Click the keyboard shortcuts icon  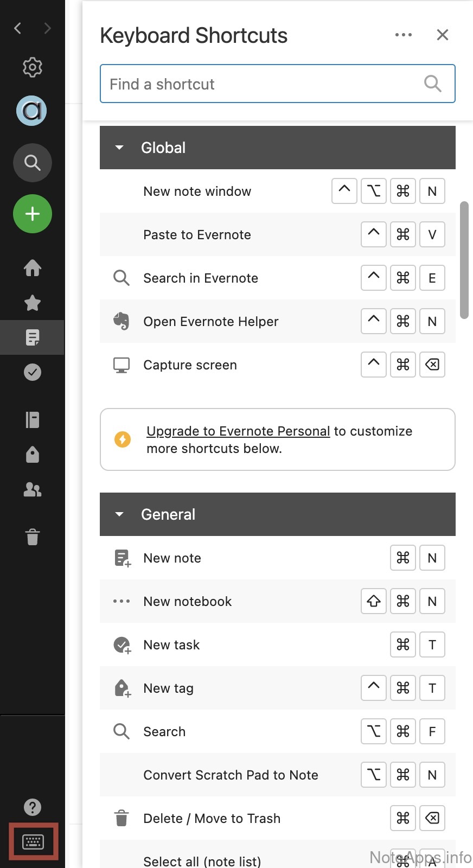point(33,842)
